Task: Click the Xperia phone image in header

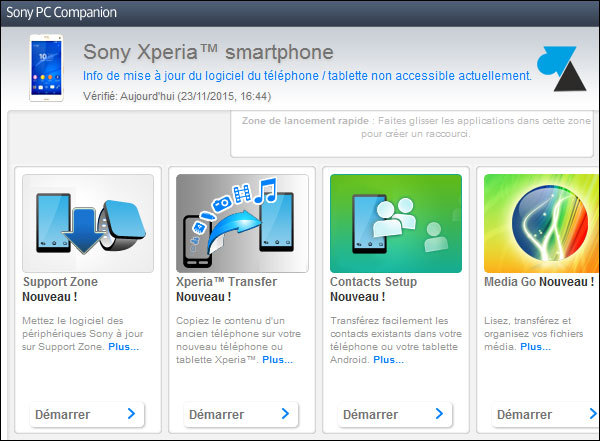Action: tap(46, 68)
